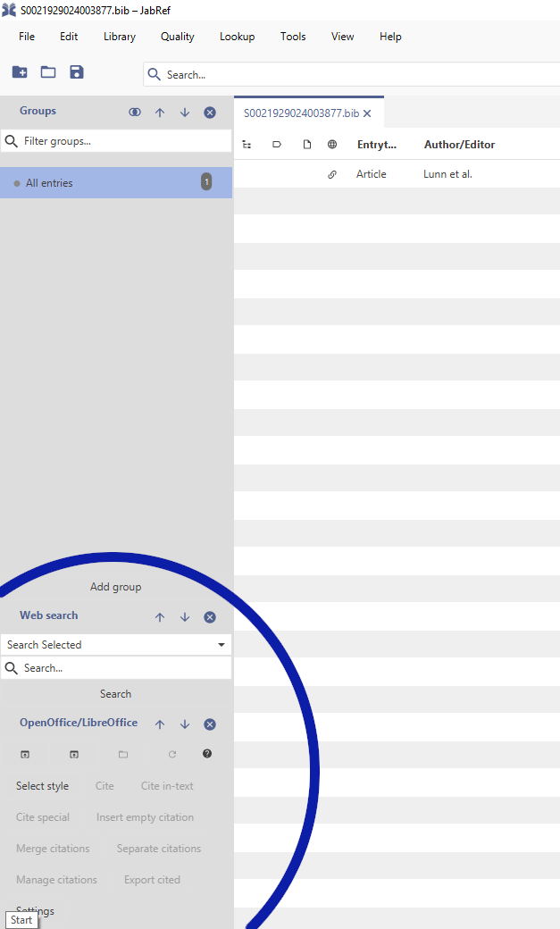Screen dimensions: 560x929
Task: Click the web Search button
Action: coord(115,694)
